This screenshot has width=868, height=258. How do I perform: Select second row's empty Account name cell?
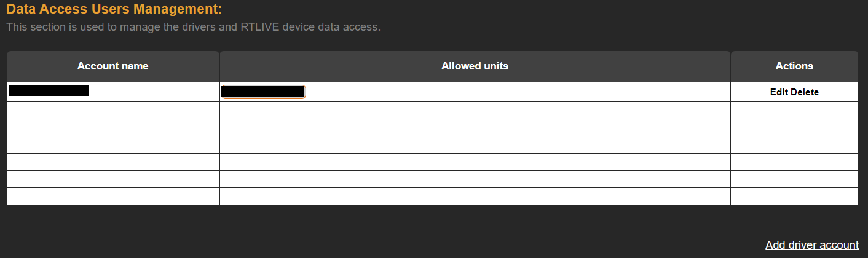point(113,111)
